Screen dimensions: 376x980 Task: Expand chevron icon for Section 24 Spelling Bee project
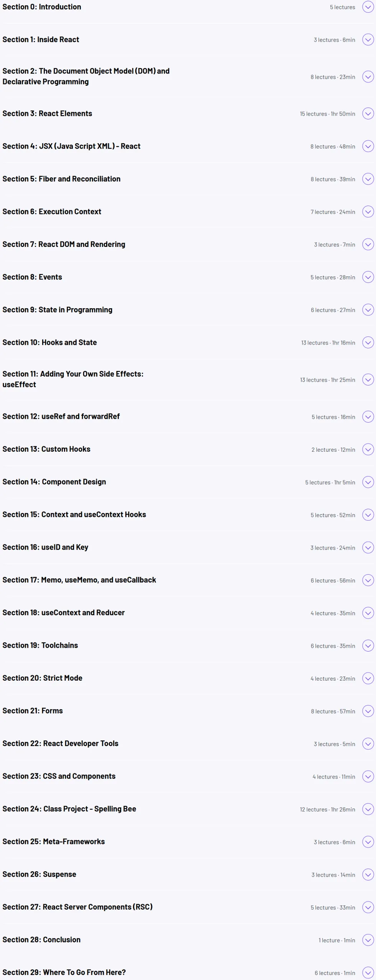click(x=368, y=809)
